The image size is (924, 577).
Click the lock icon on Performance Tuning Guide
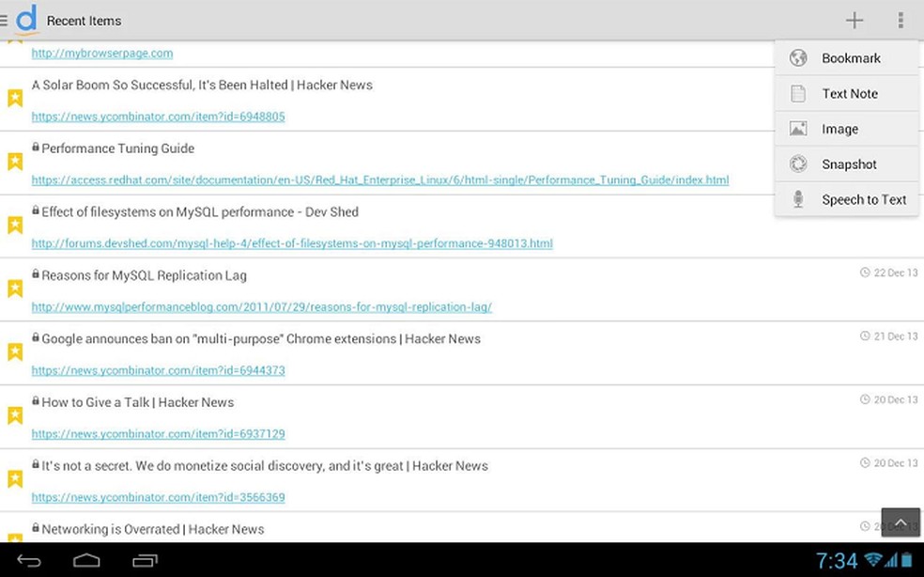pyautogui.click(x=36, y=147)
